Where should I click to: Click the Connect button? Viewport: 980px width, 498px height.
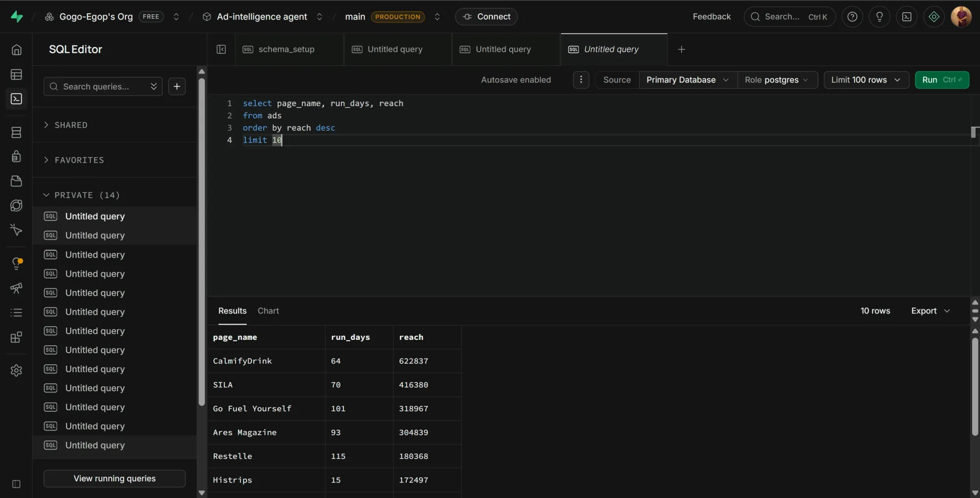[x=487, y=17]
